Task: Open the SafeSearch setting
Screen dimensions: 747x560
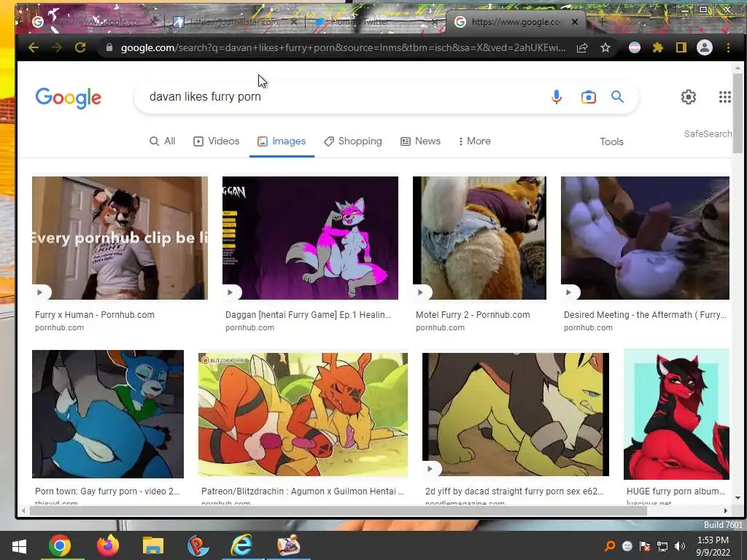Action: [708, 134]
